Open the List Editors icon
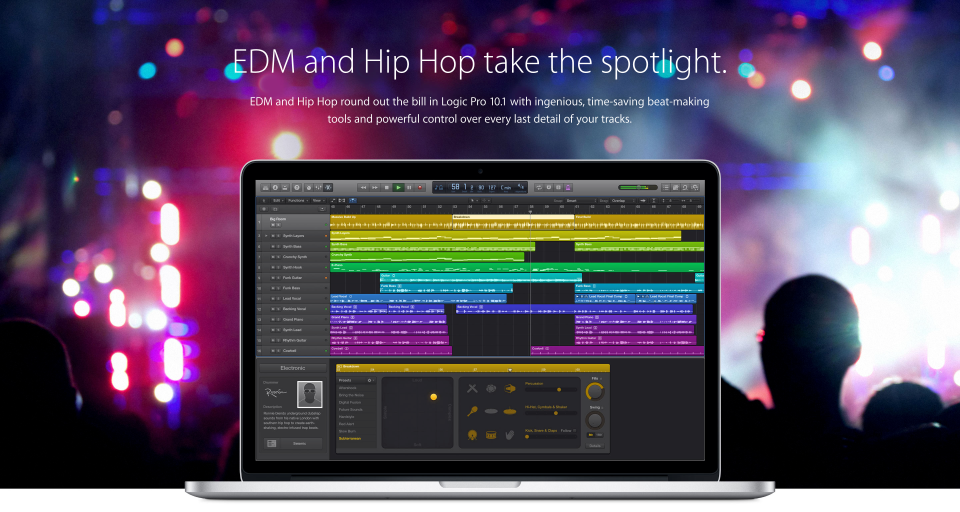The height and width of the screenshot is (512, 960). click(x=666, y=187)
